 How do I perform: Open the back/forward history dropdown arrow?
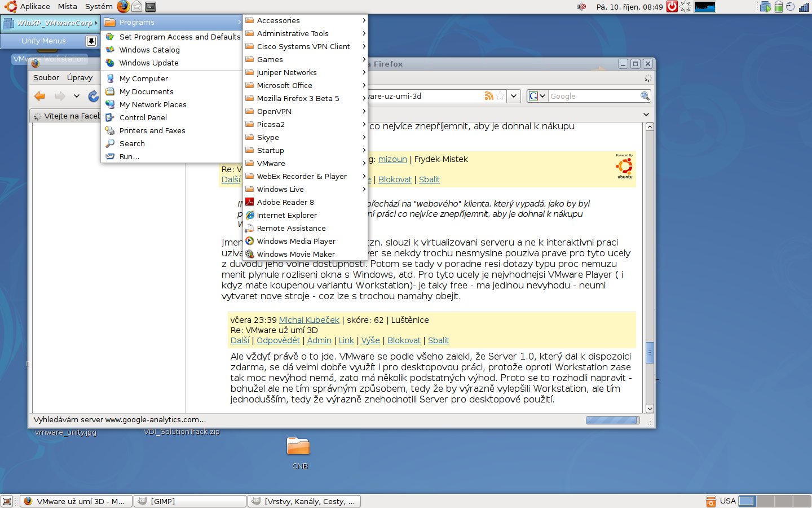[x=77, y=96]
